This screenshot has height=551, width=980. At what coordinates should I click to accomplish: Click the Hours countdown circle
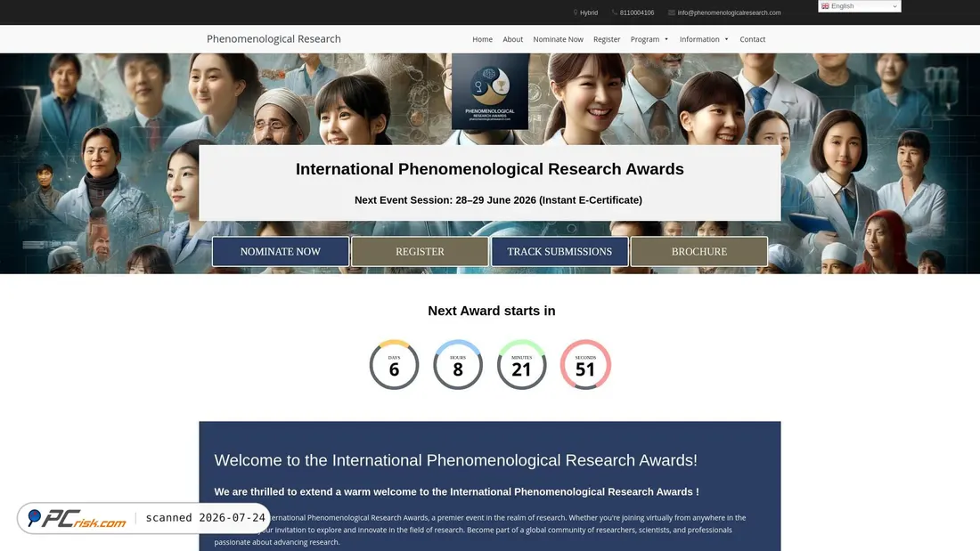point(458,365)
